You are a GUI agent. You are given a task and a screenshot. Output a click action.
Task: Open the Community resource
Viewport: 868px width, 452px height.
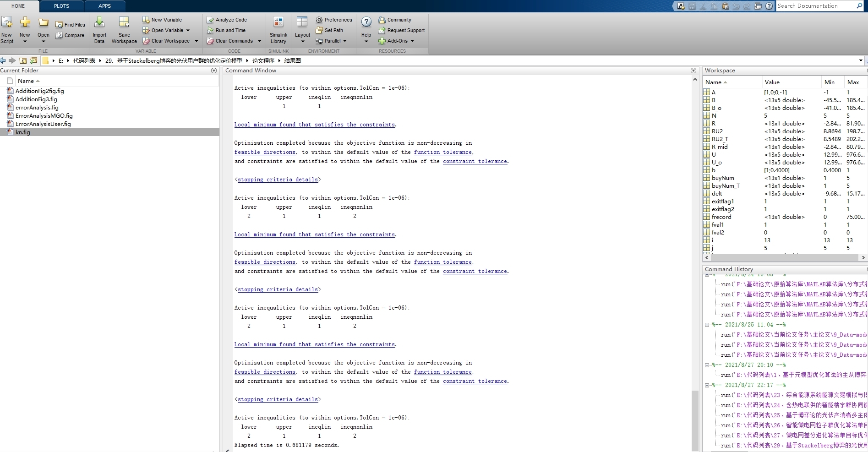tap(395, 20)
